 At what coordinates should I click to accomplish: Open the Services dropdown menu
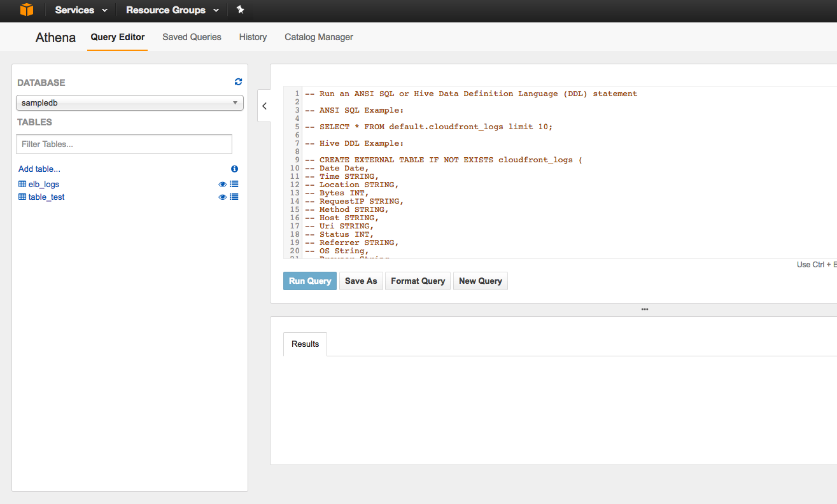tap(81, 10)
